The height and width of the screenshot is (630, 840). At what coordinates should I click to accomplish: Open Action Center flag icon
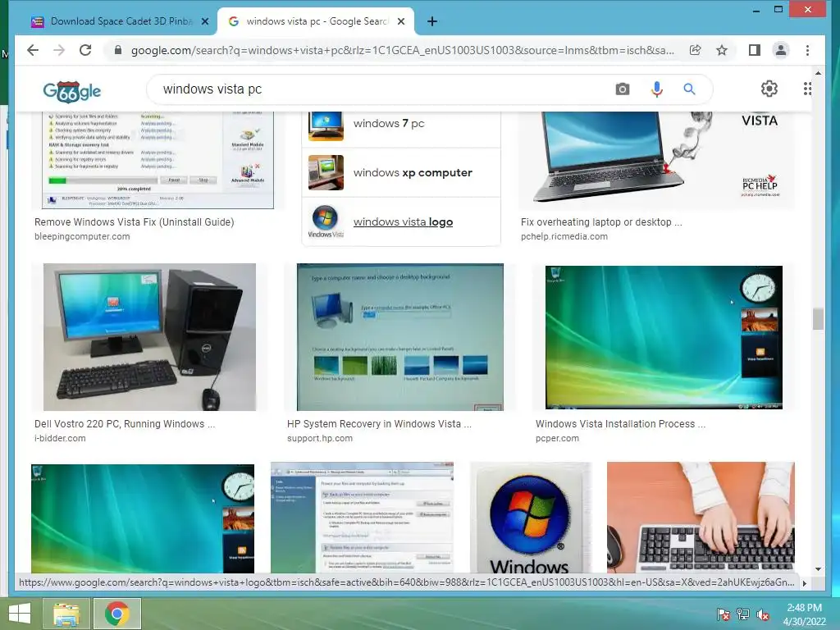coord(724,614)
